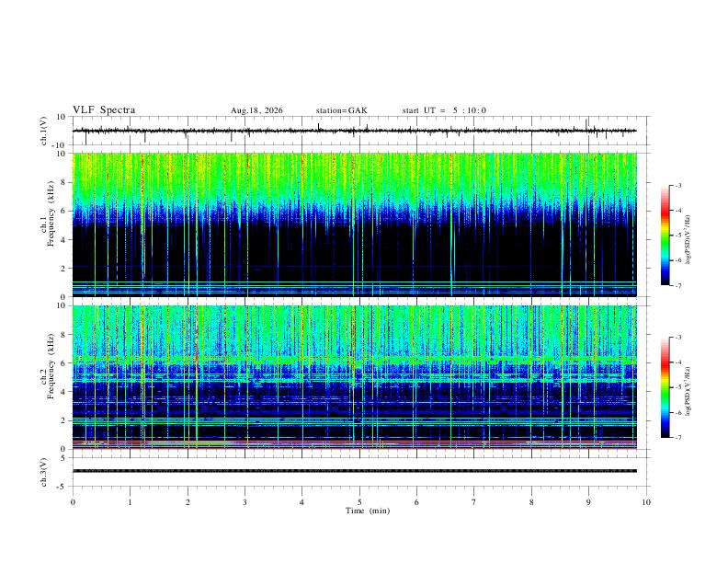Click the ch.3(V) flat signal band

354,471
